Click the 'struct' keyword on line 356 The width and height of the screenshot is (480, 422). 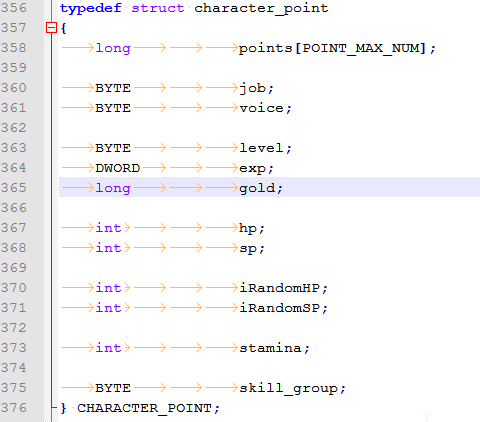click(x=158, y=8)
